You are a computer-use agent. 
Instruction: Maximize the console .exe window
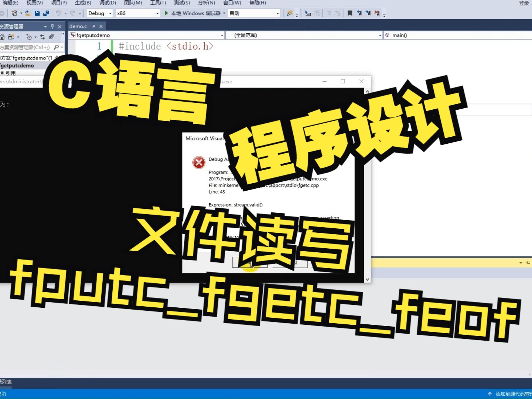(x=343, y=81)
